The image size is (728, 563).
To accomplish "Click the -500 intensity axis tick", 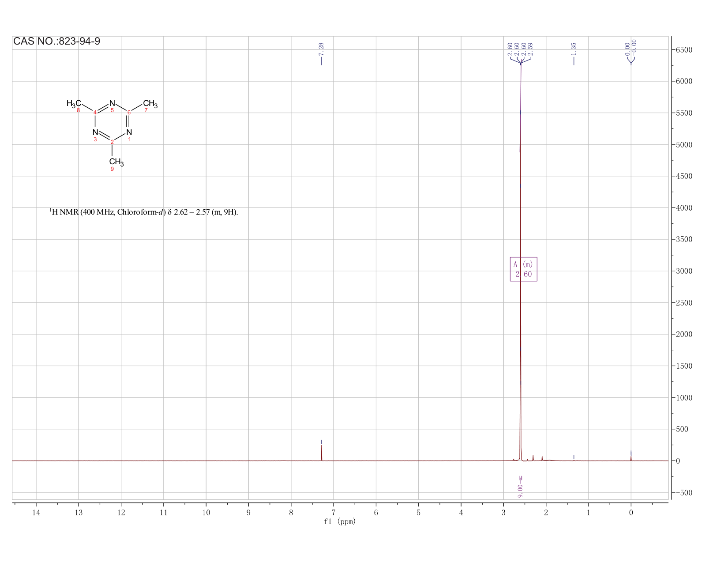I will coord(682,493).
